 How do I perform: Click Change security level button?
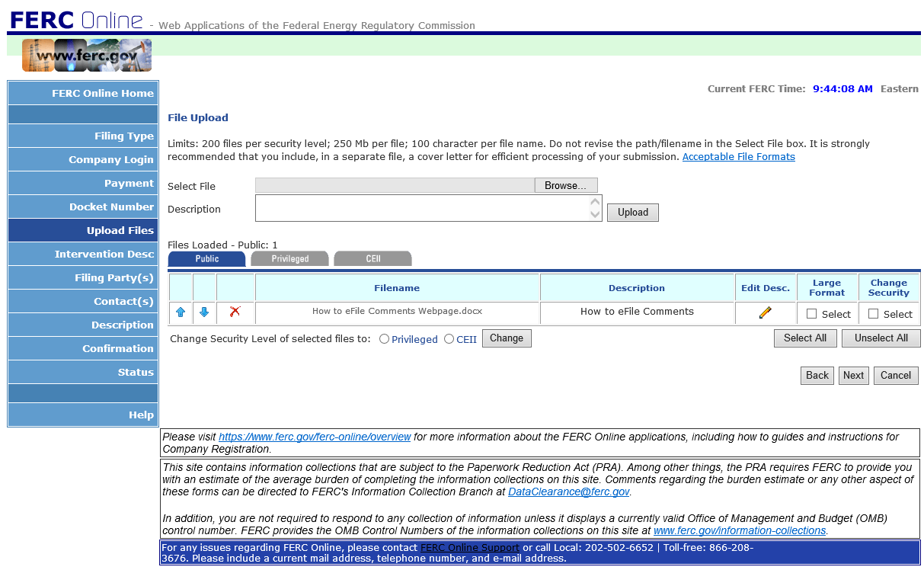pyautogui.click(x=507, y=338)
